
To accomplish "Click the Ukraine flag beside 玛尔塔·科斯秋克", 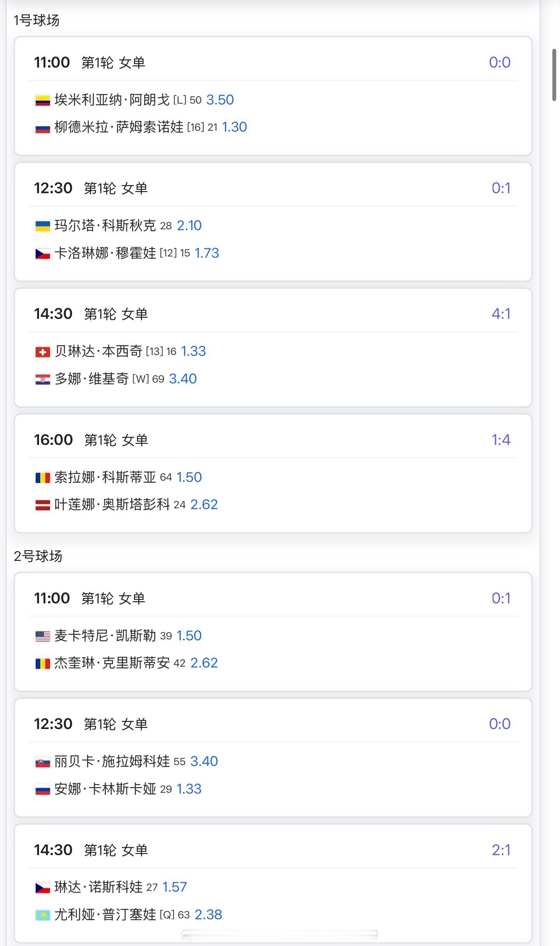I will (x=42, y=226).
